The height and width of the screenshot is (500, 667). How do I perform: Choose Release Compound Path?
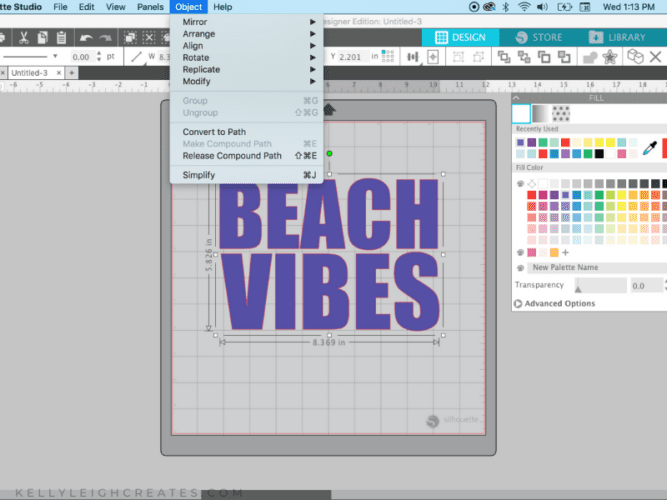click(x=248, y=156)
